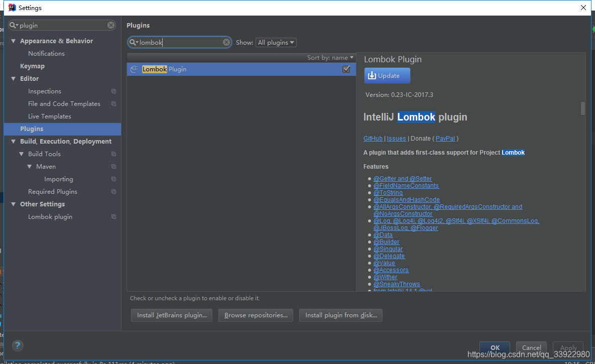Click the Apply button

[568, 347]
